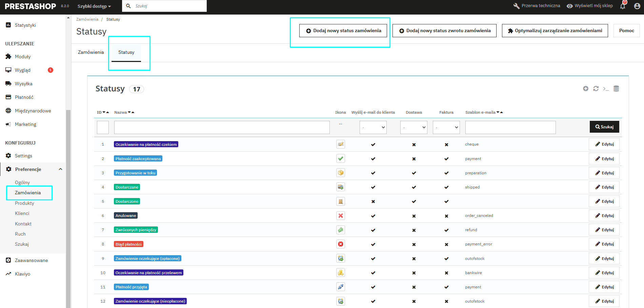Open Produkty in the Preferencje submenu

click(x=24, y=203)
